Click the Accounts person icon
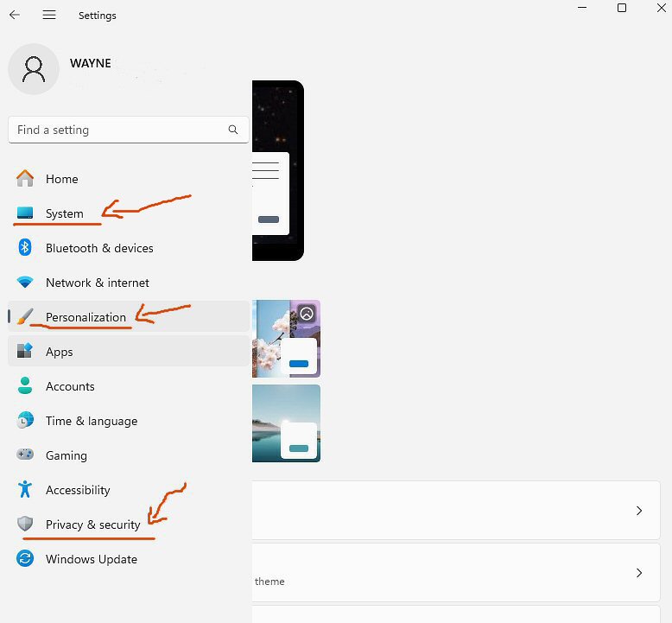The image size is (672, 623). pyautogui.click(x=25, y=385)
